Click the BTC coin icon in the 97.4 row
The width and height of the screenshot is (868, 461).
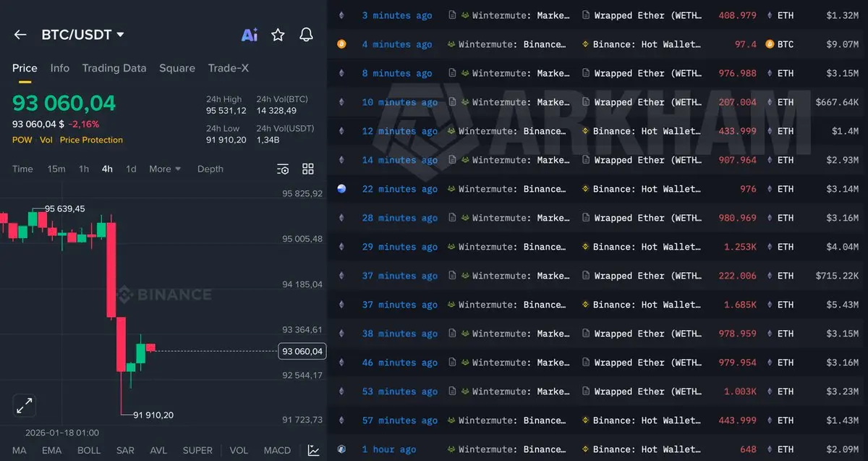pos(770,44)
